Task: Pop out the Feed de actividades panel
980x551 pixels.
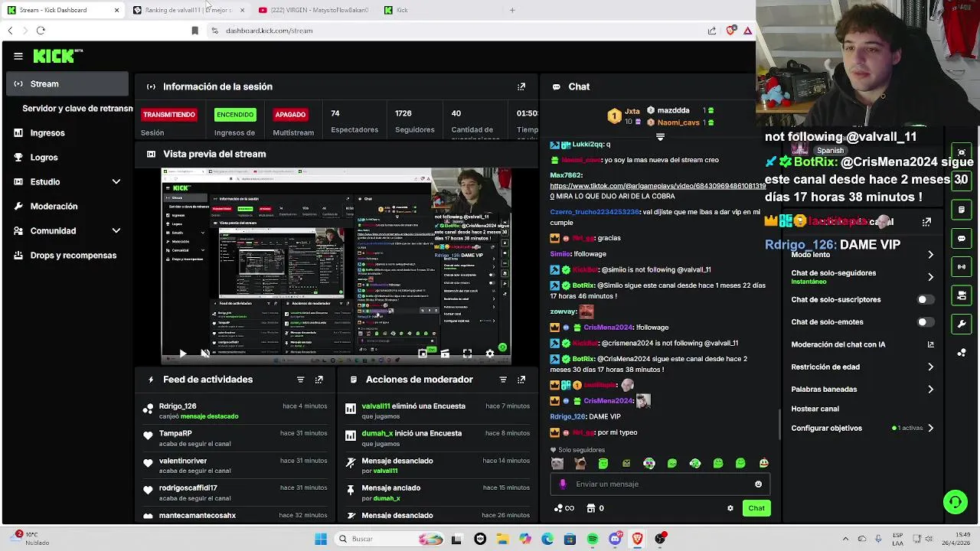Action: 319,380
